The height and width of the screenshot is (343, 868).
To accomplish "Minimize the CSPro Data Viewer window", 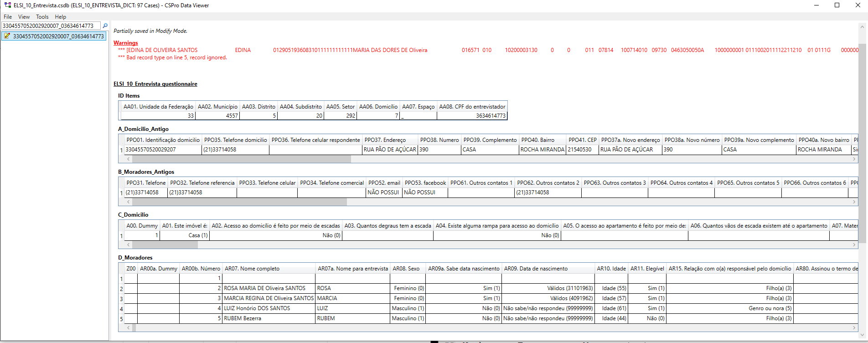I will click(x=816, y=5).
